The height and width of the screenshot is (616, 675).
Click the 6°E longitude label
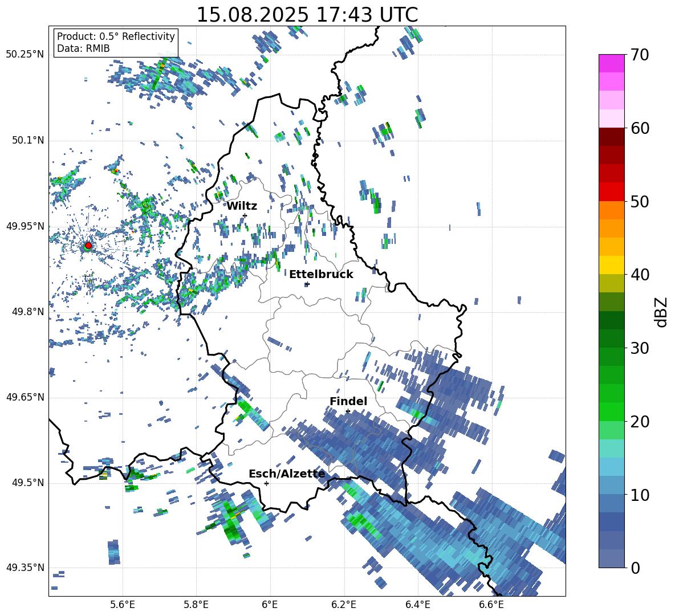[270, 605]
